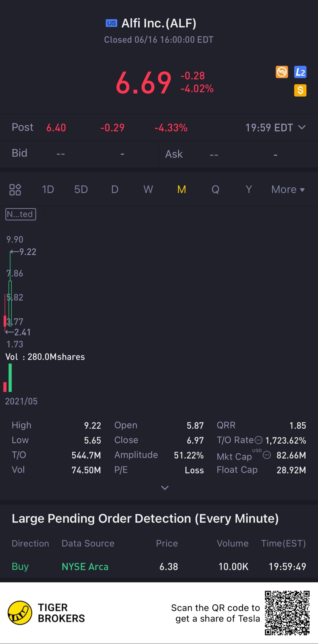Select the 5D chart tab
This screenshot has width=318, height=644.
[81, 190]
